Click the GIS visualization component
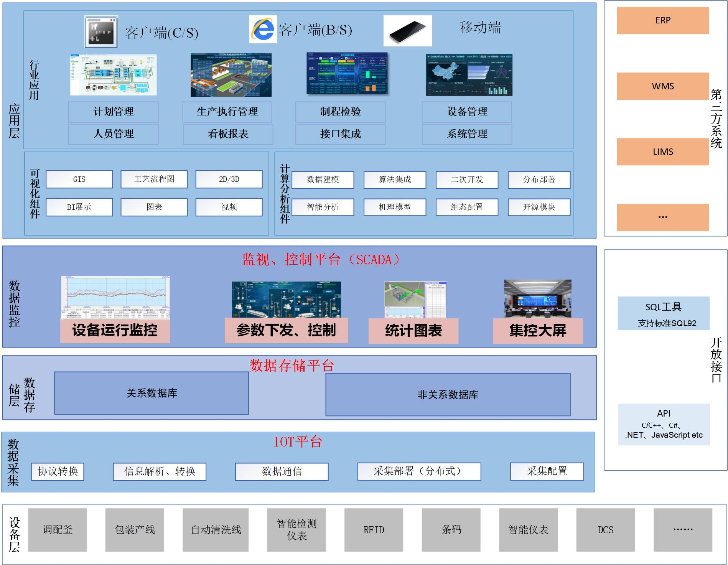 point(79,179)
